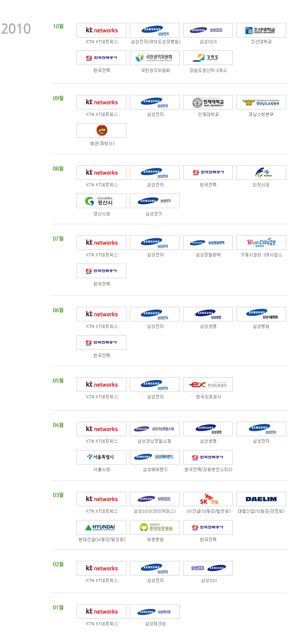Viewport: 288px width, 644px height.
Task: Click the Chosun University logo in 10월
Action: coord(261,30)
